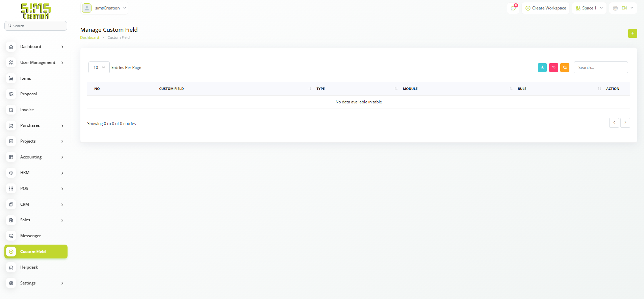Click the pink reset arrow icon

(553, 68)
